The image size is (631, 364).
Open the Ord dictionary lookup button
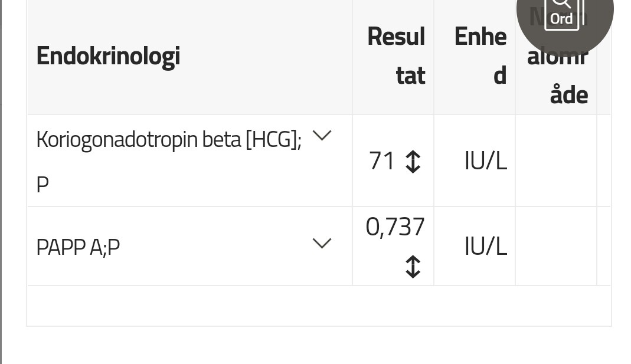[564, 13]
